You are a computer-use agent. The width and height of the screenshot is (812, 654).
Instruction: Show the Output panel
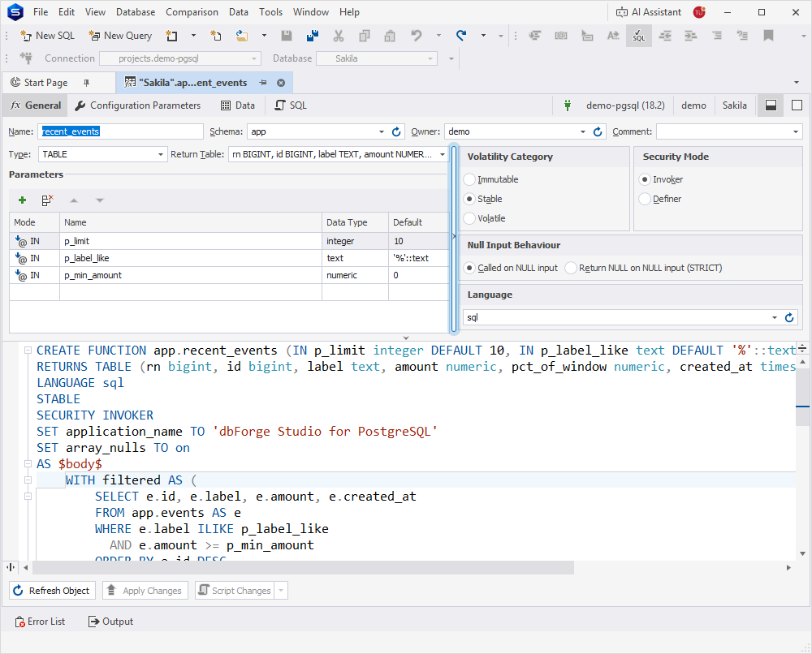click(110, 622)
